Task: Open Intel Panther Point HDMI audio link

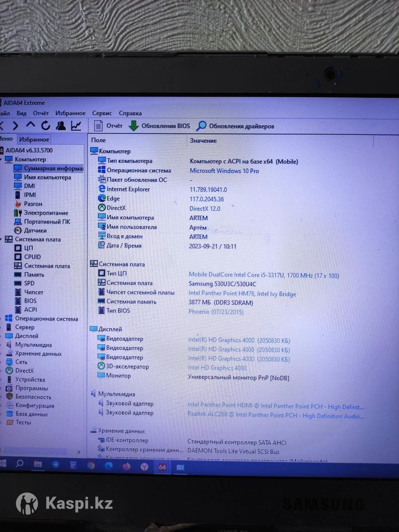Action: pos(276,407)
